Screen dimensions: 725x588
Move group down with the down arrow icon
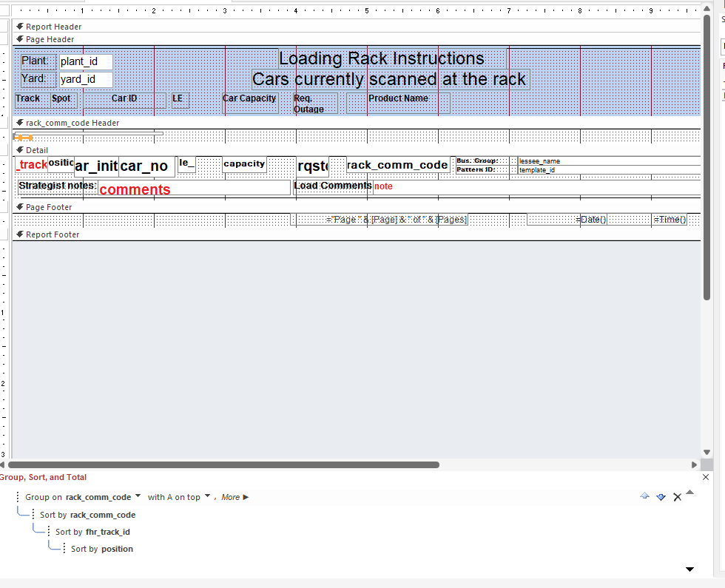661,497
